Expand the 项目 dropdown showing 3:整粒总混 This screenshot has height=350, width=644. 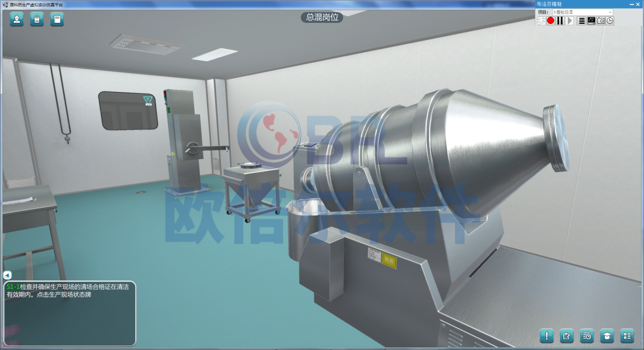[x=582, y=12]
